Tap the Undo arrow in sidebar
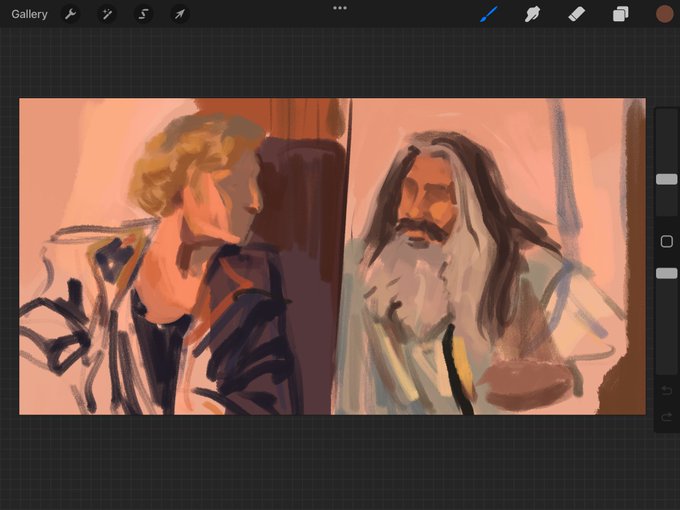 (667, 391)
